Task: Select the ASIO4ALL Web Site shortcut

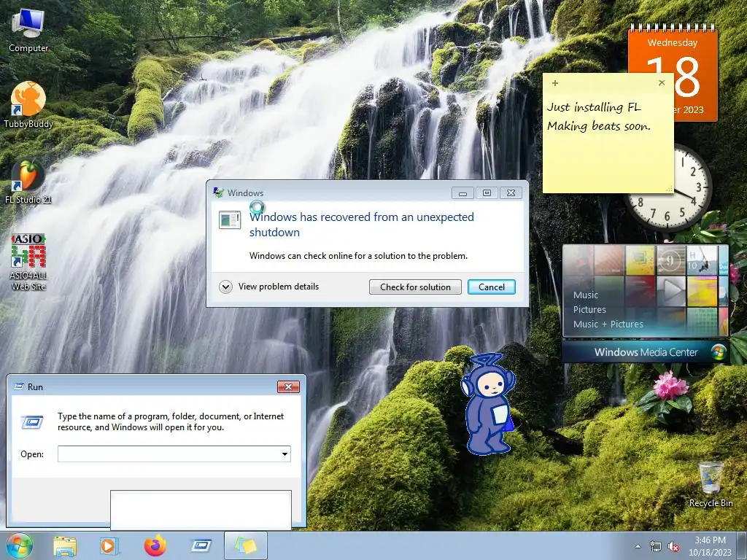Action: coord(28,262)
